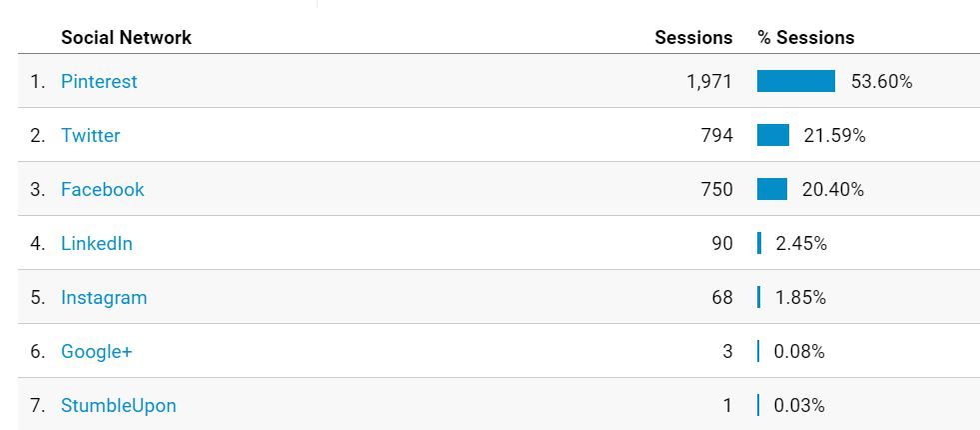Click the LinkedIn 2.45% percentage bar

tap(759, 243)
